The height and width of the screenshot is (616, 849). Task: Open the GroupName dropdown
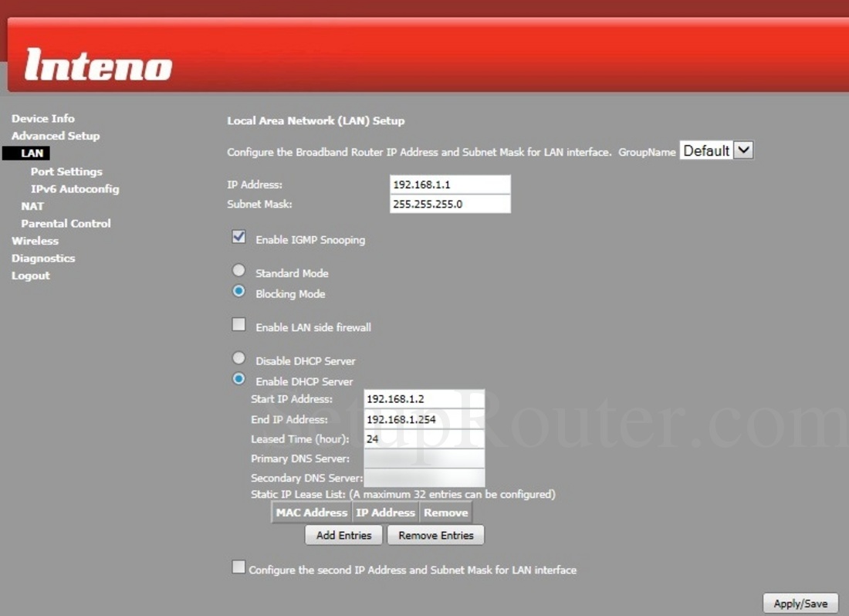pyautogui.click(x=743, y=150)
